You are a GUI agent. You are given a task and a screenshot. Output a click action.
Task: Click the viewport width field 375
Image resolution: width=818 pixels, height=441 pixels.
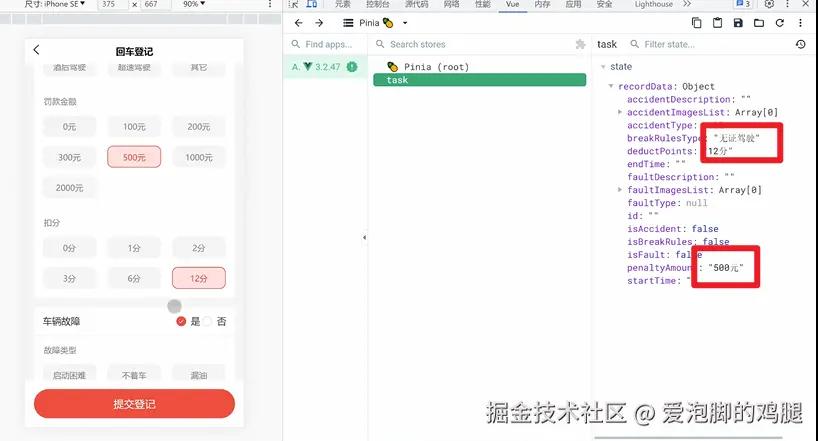tap(114, 4)
